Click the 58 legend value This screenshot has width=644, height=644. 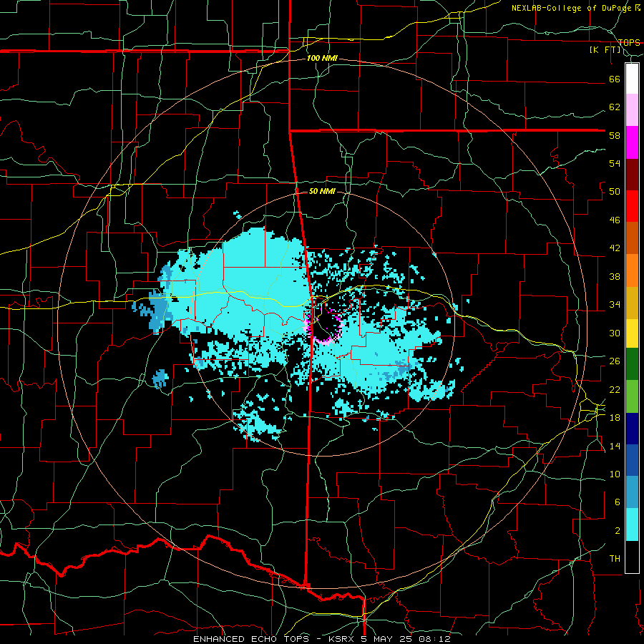coord(615,135)
